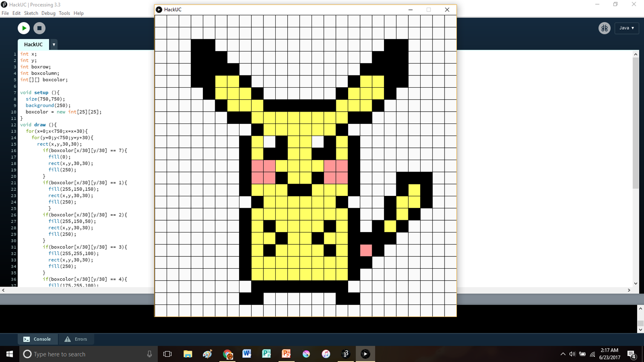Screen dimensions: 644x362
Task: Click the white left-eye highlight cell of Pikachu
Action: [x=269, y=141]
